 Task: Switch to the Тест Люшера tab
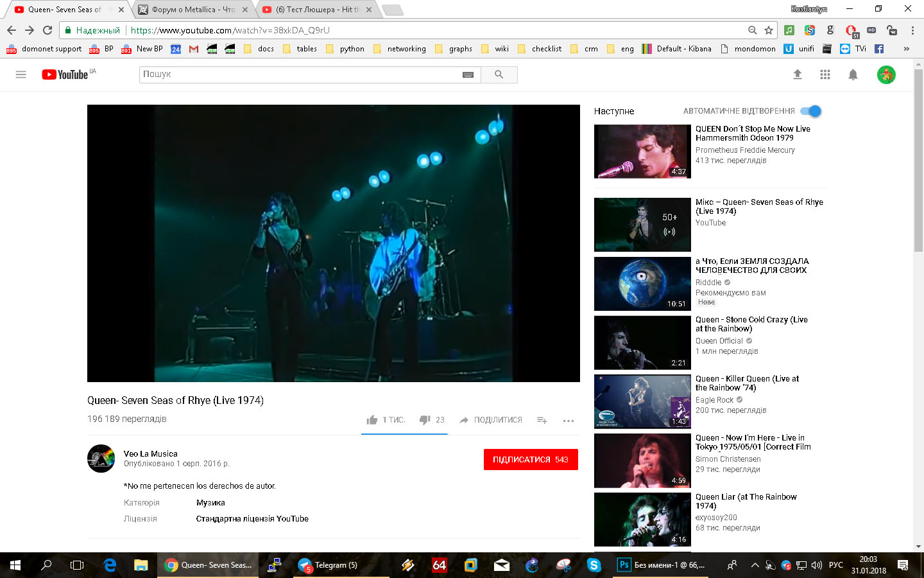pyautogui.click(x=317, y=10)
